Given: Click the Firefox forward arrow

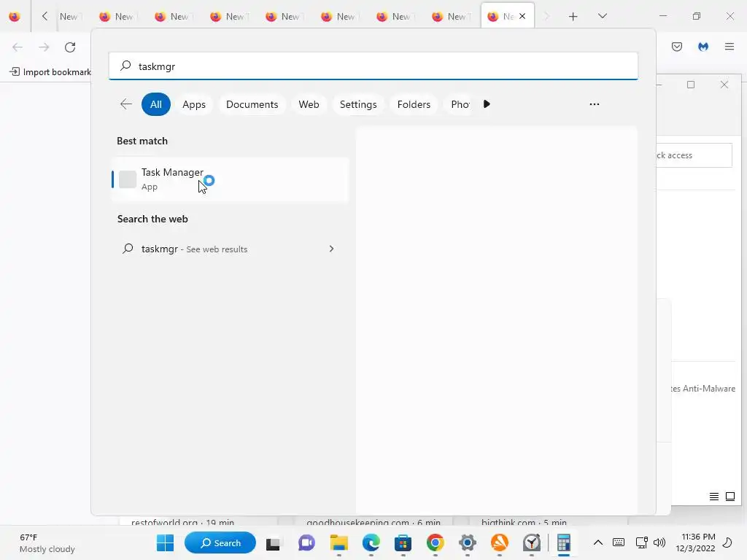Looking at the screenshot, I should tap(44, 47).
